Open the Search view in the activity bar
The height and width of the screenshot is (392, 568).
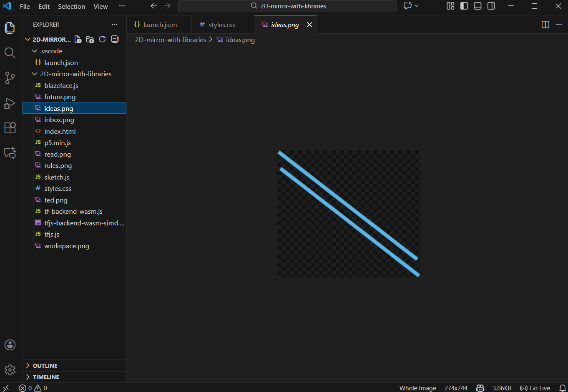coord(10,53)
